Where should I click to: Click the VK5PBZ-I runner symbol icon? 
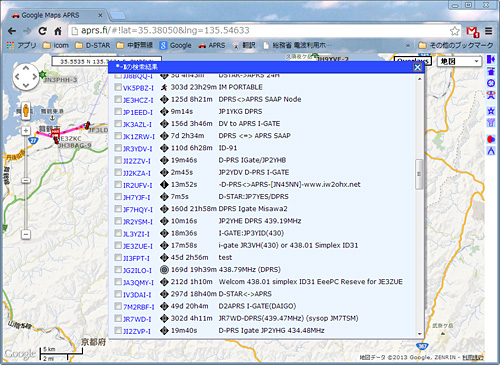(x=164, y=87)
